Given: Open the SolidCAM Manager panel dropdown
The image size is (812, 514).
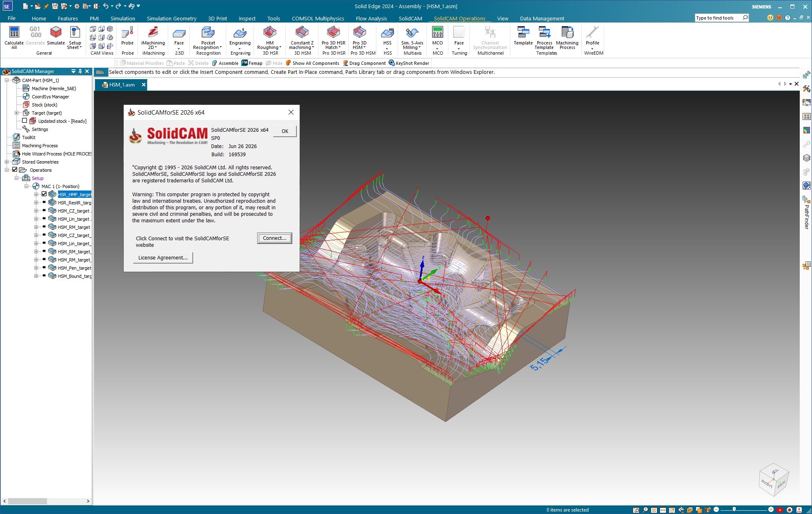Looking at the screenshot, I should (73, 71).
